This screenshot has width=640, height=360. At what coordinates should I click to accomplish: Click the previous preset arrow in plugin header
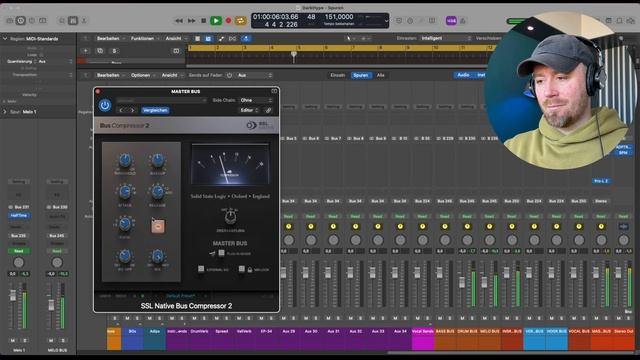121,110
